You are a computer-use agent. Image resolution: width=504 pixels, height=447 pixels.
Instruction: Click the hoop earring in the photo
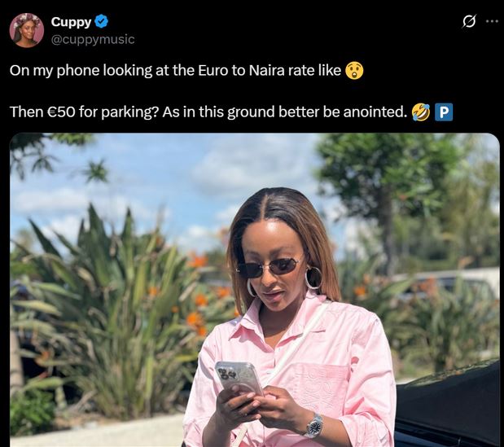(x=313, y=278)
